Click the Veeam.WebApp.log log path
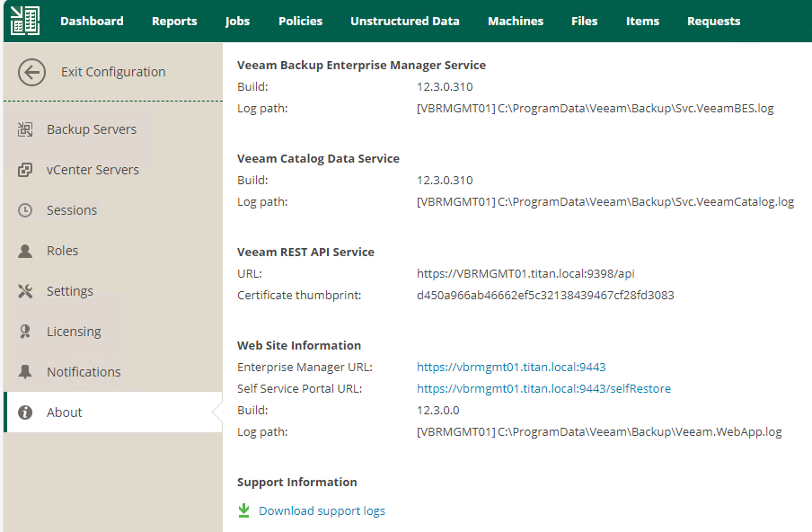The width and height of the screenshot is (812, 532). point(599,432)
